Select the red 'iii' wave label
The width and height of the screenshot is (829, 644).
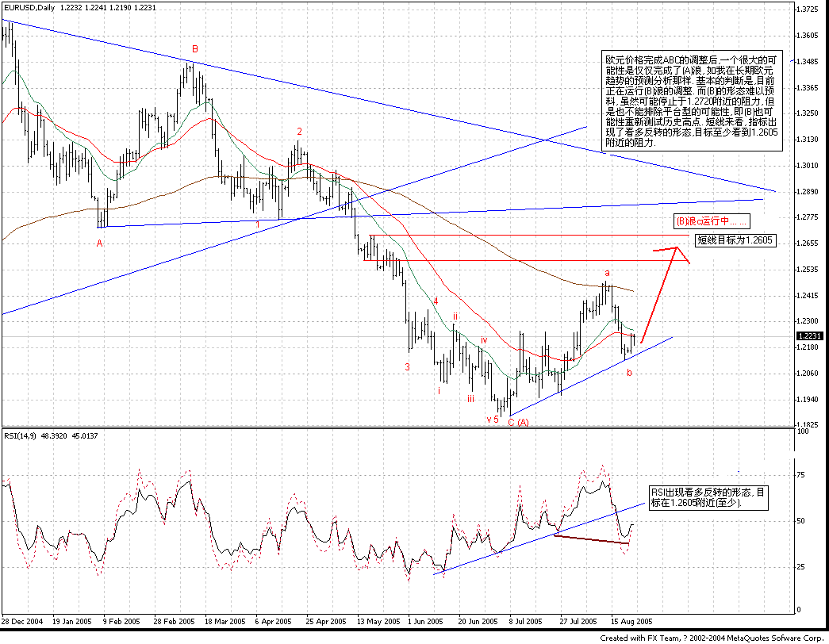[x=470, y=399]
